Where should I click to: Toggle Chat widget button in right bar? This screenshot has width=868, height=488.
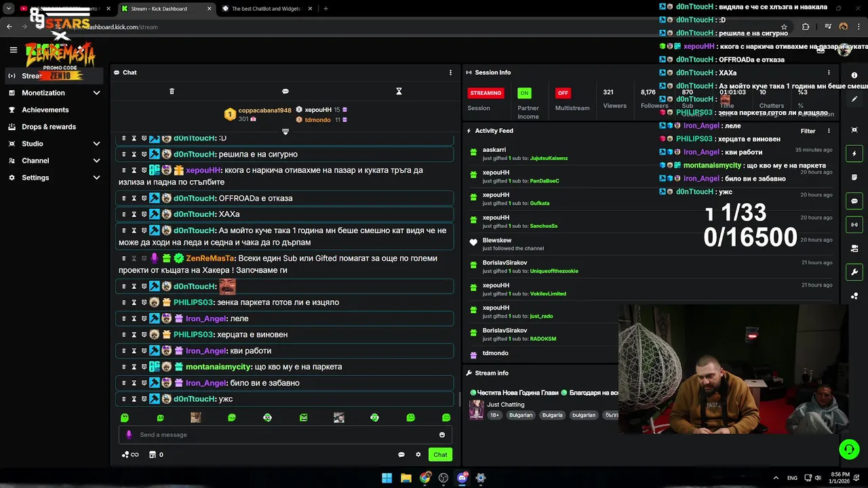coord(854,201)
